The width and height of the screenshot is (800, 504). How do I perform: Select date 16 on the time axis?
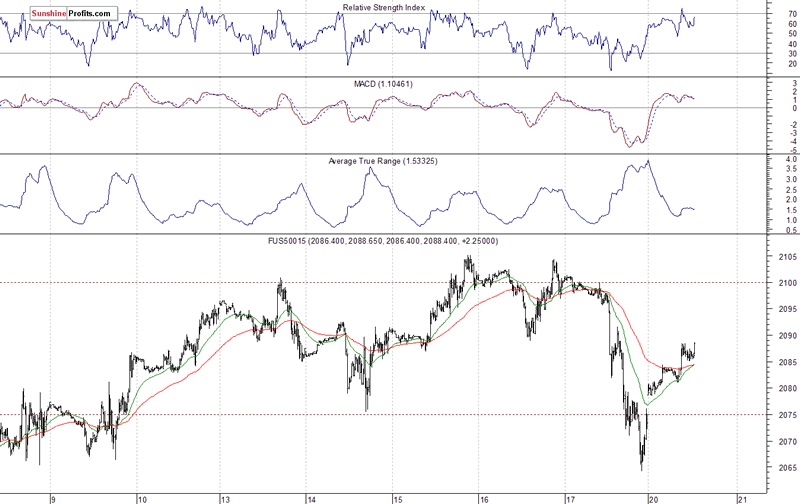(483, 497)
